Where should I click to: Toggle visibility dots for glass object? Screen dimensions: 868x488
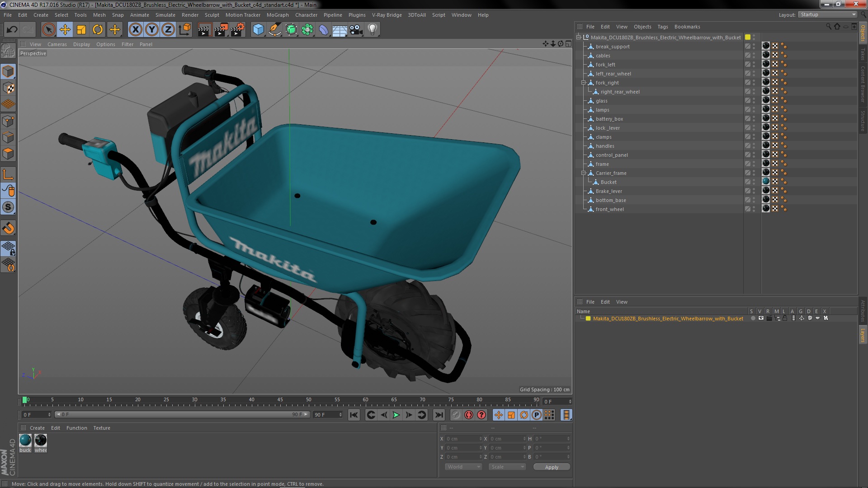click(754, 101)
